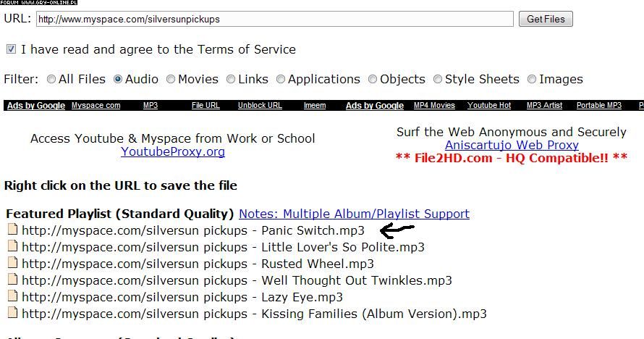Click into the URL text field

[275, 20]
